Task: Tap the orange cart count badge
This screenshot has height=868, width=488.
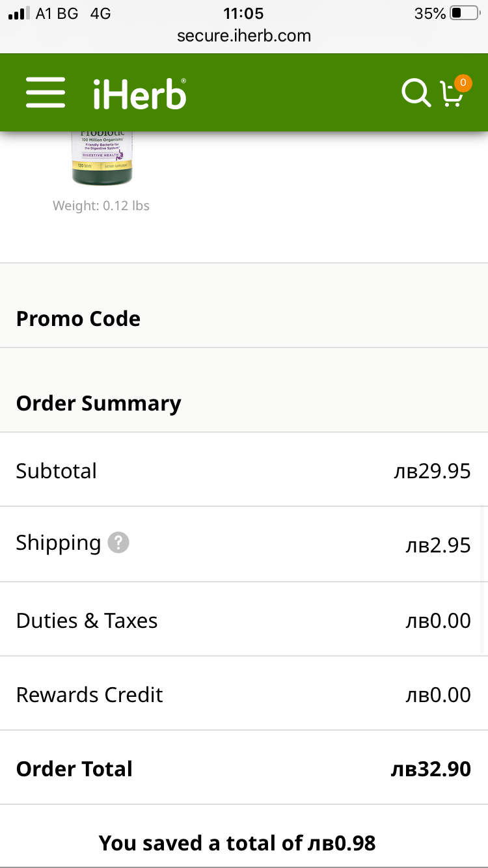Action: [463, 83]
